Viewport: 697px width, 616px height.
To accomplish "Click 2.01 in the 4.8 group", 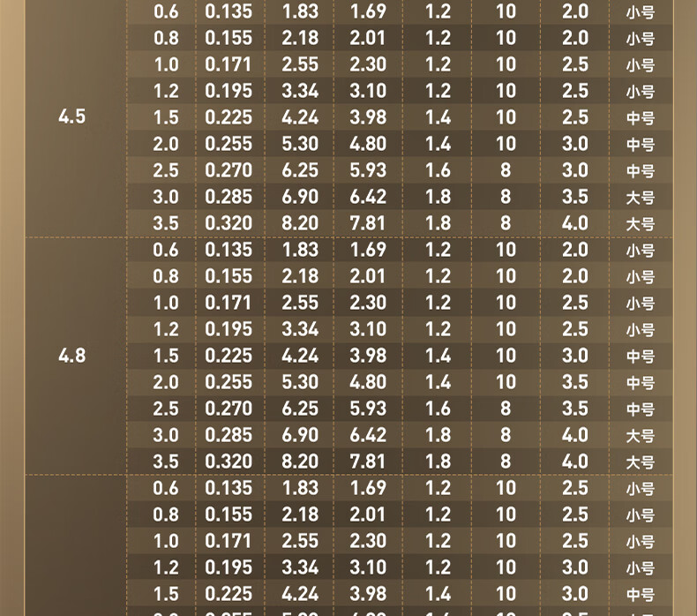I will 368,276.
